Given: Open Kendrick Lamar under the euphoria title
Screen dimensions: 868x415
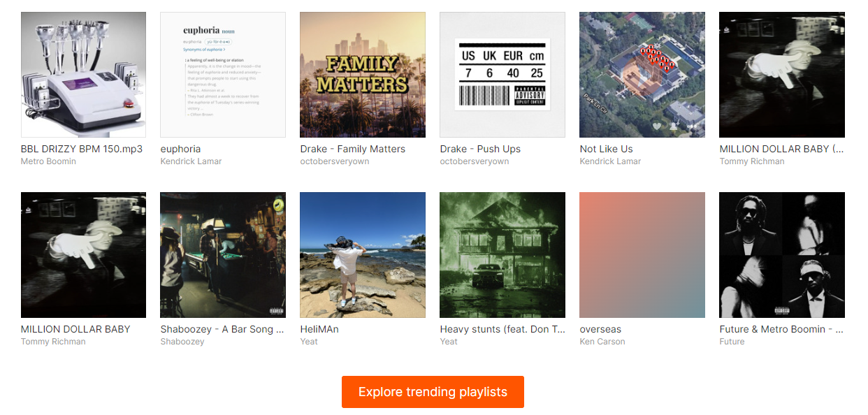Looking at the screenshot, I should point(191,161).
